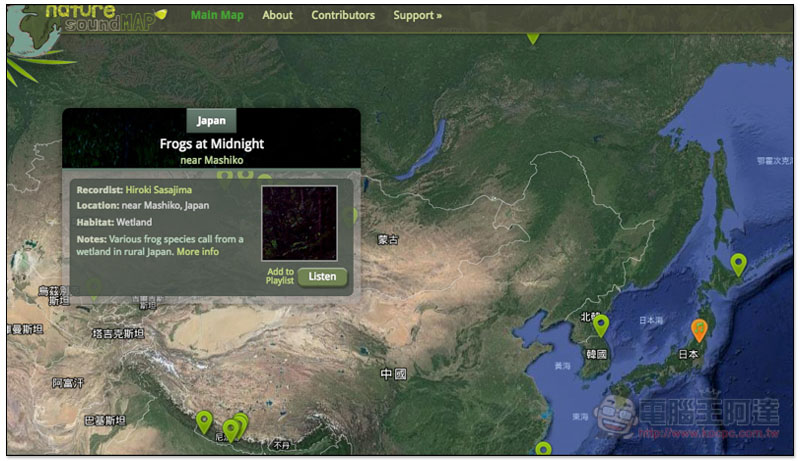Expand the Support menu

pos(417,15)
